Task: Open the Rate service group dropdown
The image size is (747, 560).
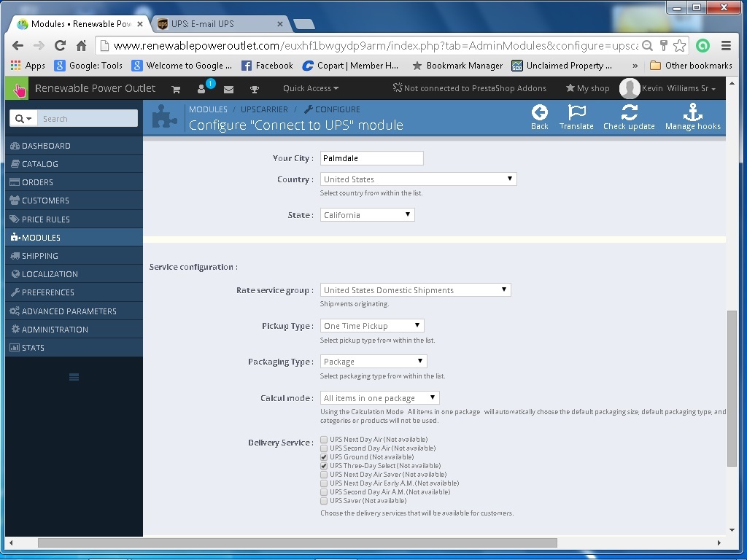Action: (x=415, y=290)
